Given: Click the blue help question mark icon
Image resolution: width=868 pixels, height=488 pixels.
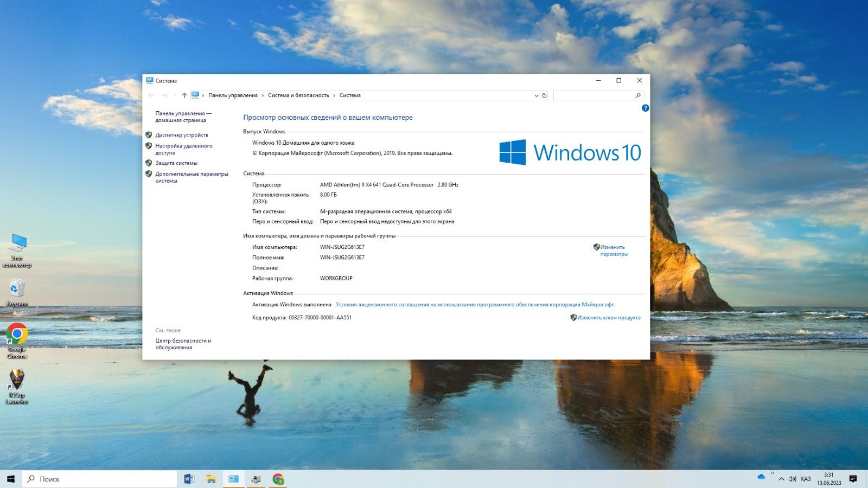Looking at the screenshot, I should click(x=645, y=108).
